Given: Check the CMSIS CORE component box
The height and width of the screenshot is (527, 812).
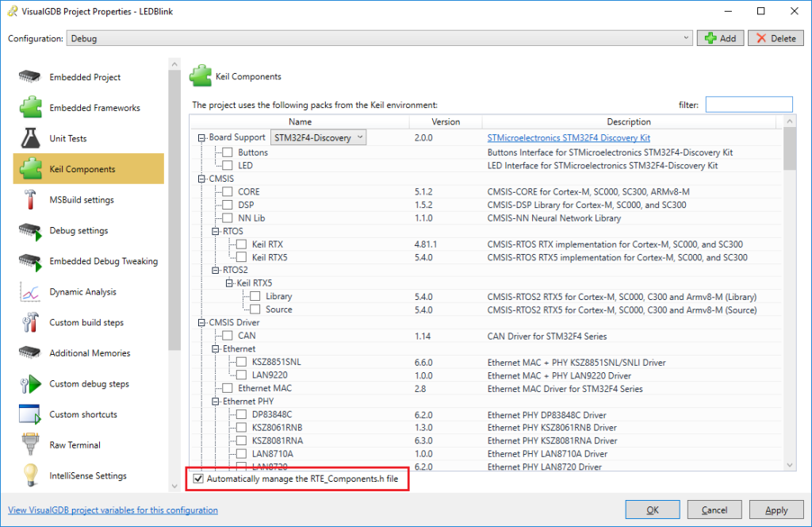Looking at the screenshot, I should [x=228, y=192].
